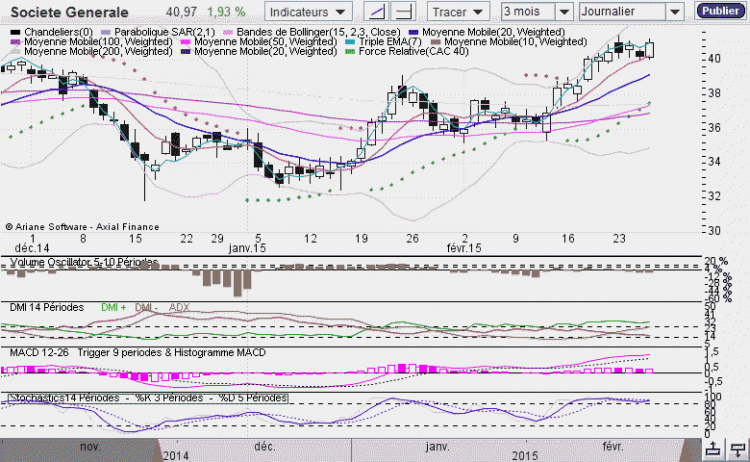Click the Publier button

pos(720,11)
